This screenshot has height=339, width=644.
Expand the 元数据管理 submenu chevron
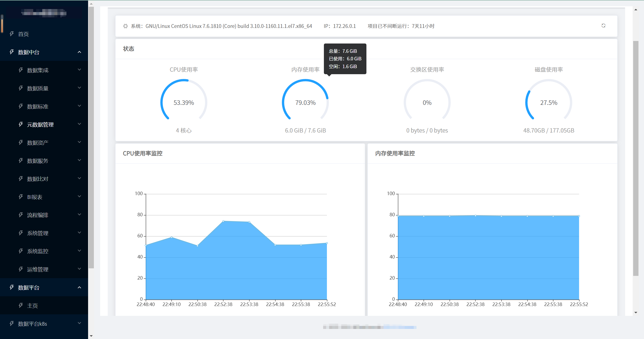(80, 124)
